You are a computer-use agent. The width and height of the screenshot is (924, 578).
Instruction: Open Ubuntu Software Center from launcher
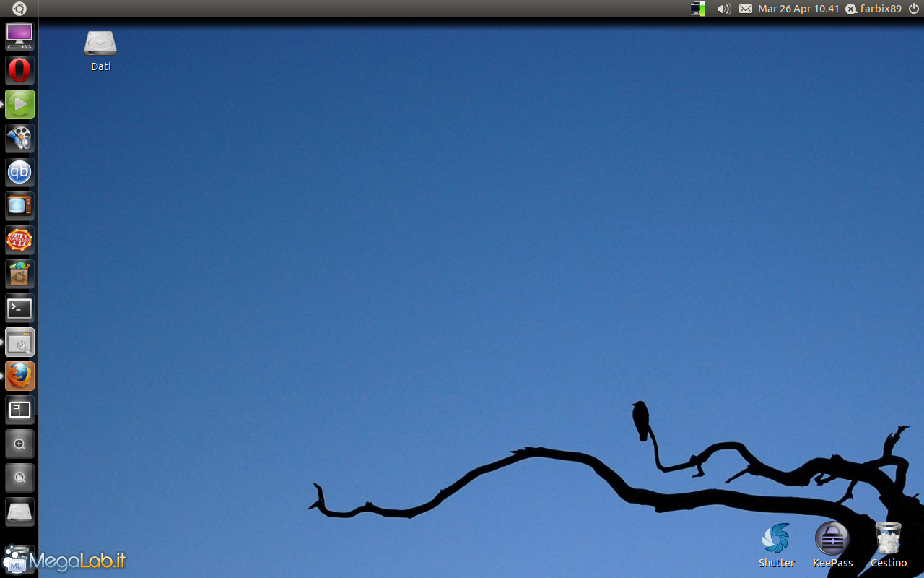tap(19, 274)
